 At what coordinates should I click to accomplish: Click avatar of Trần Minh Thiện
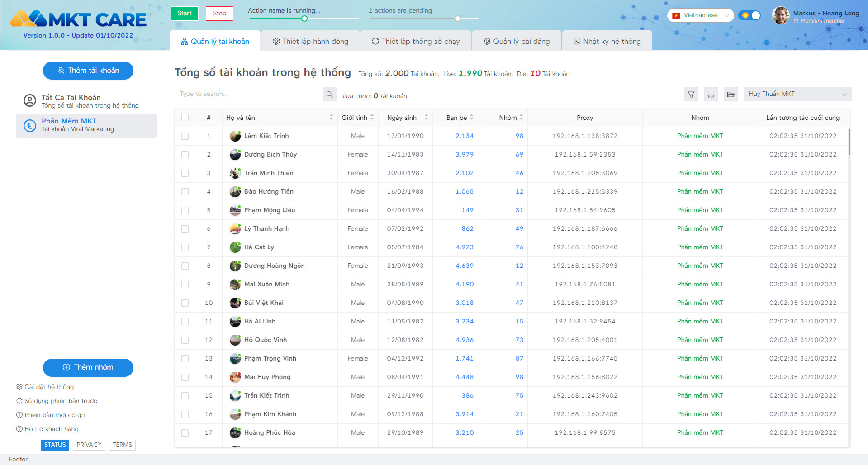pos(235,173)
